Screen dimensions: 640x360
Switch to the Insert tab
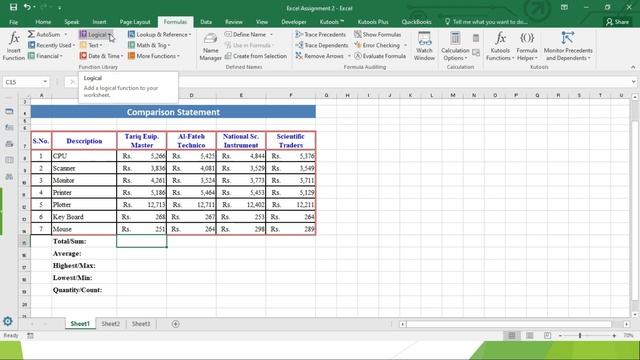tap(99, 22)
